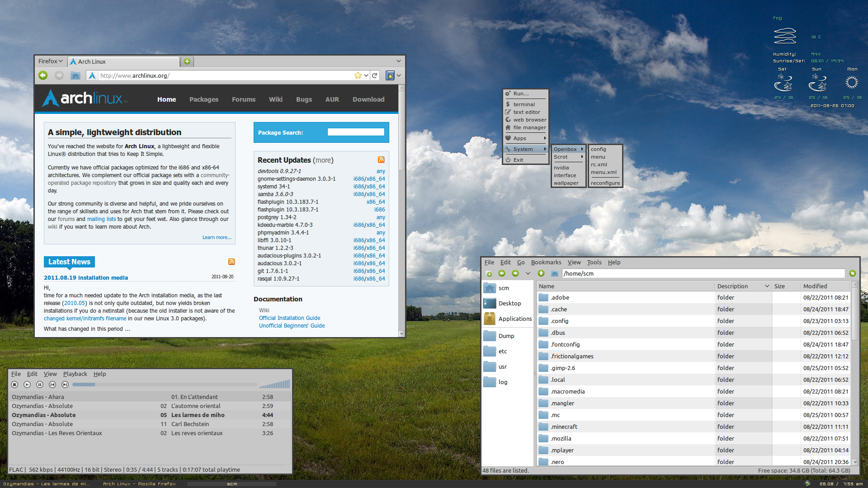Image resolution: width=868 pixels, height=488 pixels.
Task: Go to home folder in file manager toolbar
Action: tap(555, 273)
